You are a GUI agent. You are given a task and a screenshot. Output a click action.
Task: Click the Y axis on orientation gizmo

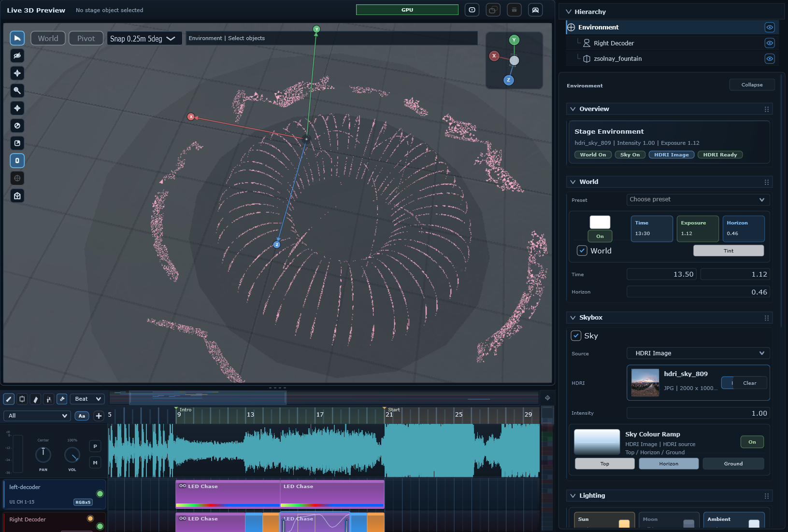tap(514, 40)
